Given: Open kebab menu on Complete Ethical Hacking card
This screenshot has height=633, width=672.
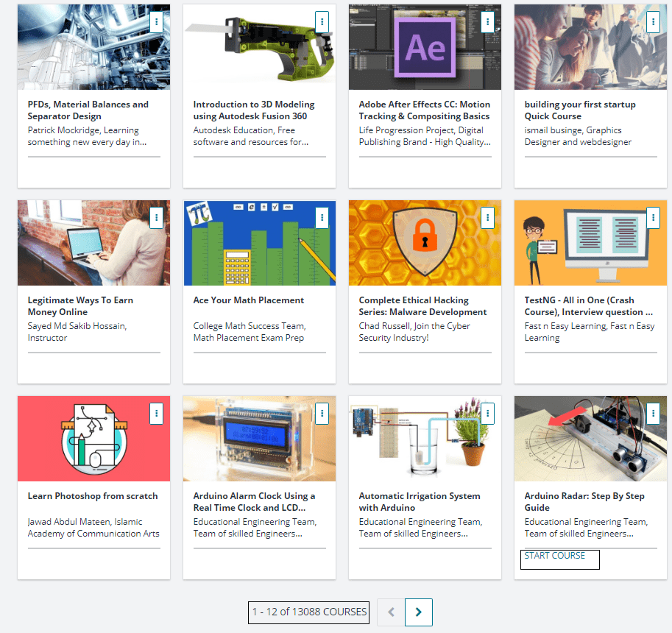Looking at the screenshot, I should click(487, 217).
